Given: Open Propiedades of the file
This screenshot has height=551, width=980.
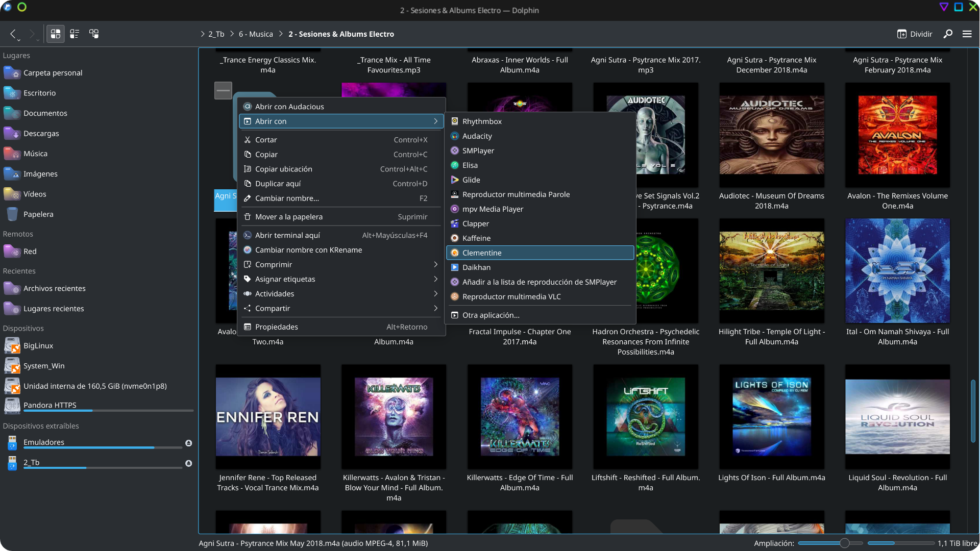Looking at the screenshot, I should [341, 327].
